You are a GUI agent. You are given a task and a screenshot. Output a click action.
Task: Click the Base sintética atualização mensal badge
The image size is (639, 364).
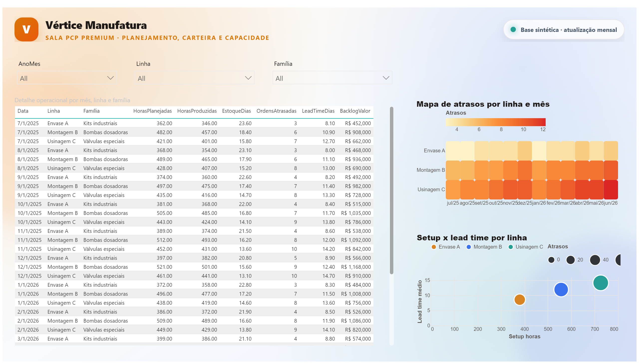[564, 30]
